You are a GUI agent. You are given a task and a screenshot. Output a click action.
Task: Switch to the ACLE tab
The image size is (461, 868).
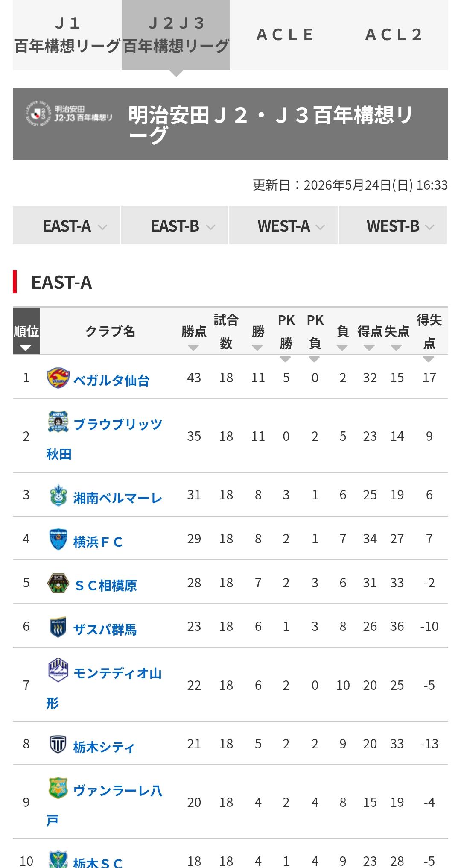click(x=285, y=35)
